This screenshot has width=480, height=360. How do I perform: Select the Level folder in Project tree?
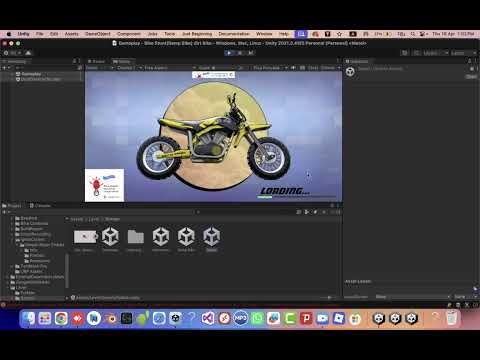coord(21,288)
